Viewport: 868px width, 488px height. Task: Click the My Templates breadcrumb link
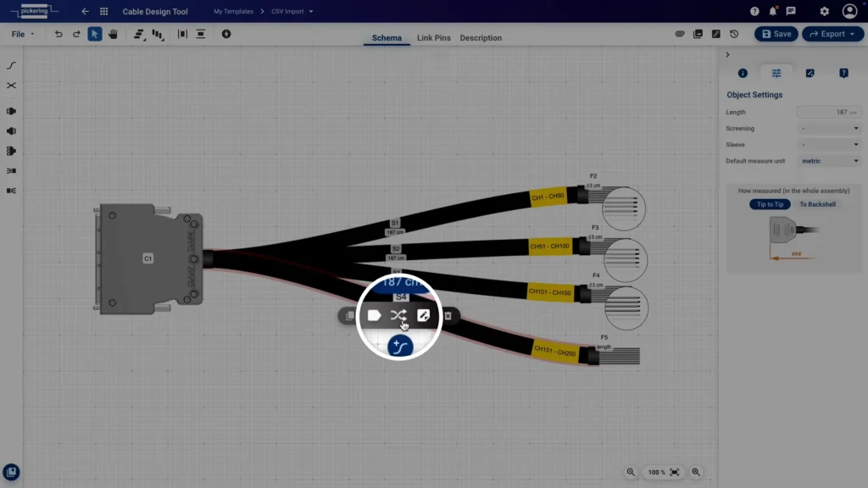234,11
